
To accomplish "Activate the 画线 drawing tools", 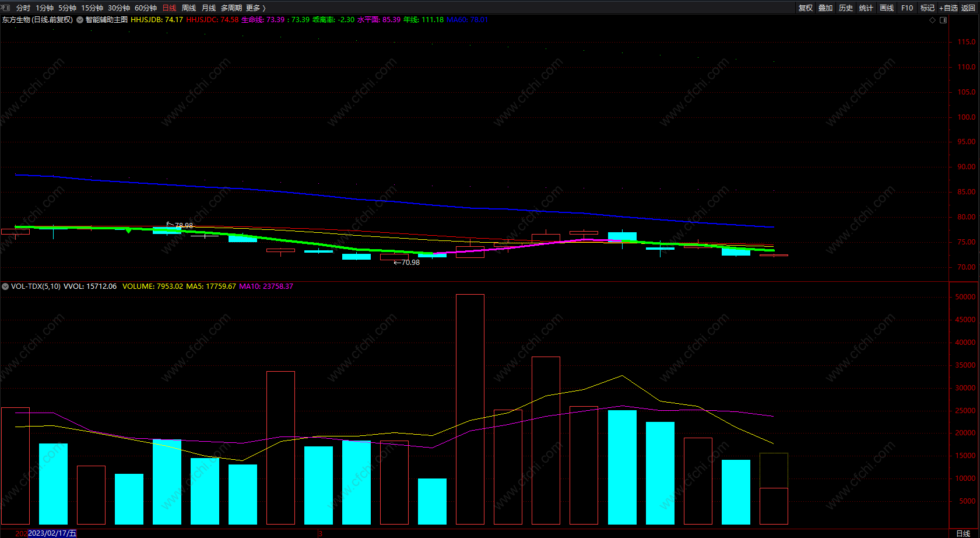I will tap(887, 8).
